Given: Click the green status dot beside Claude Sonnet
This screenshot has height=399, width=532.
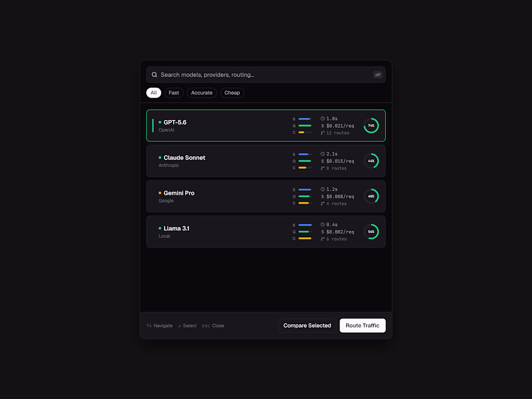Looking at the screenshot, I should pyautogui.click(x=160, y=158).
